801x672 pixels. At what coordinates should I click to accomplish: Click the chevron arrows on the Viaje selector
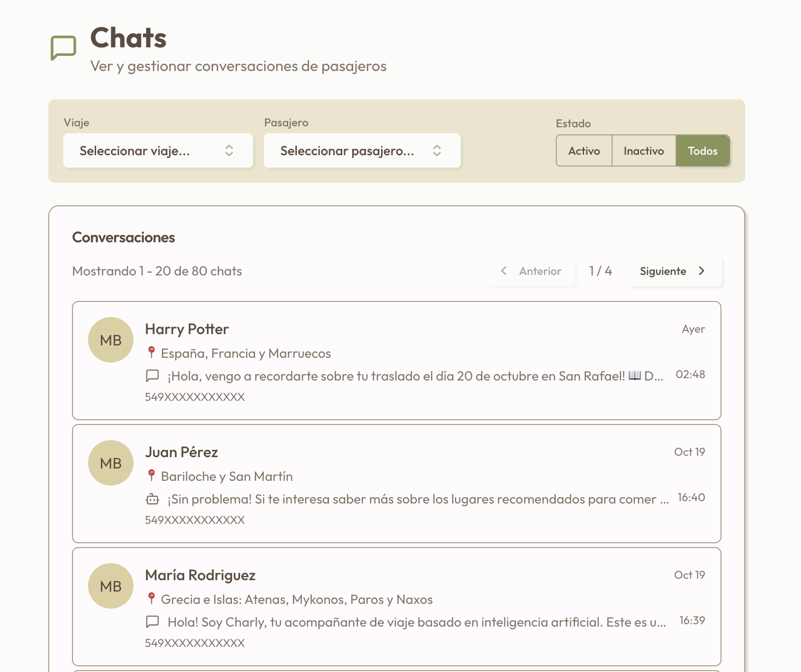[x=229, y=150]
